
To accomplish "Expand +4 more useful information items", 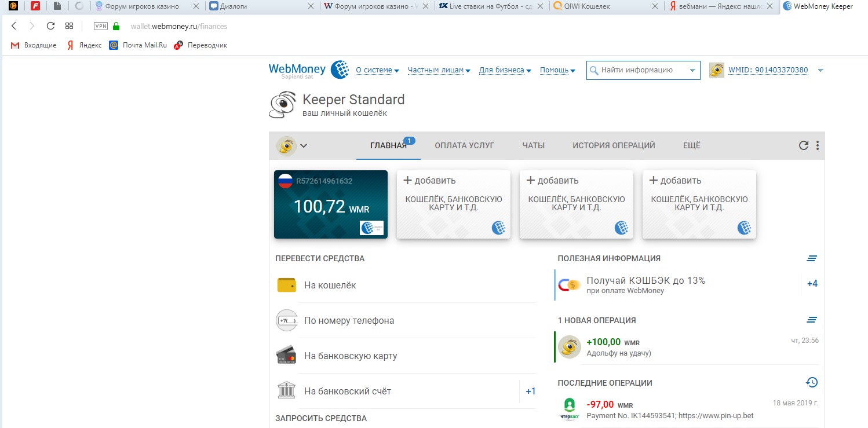I will [812, 284].
